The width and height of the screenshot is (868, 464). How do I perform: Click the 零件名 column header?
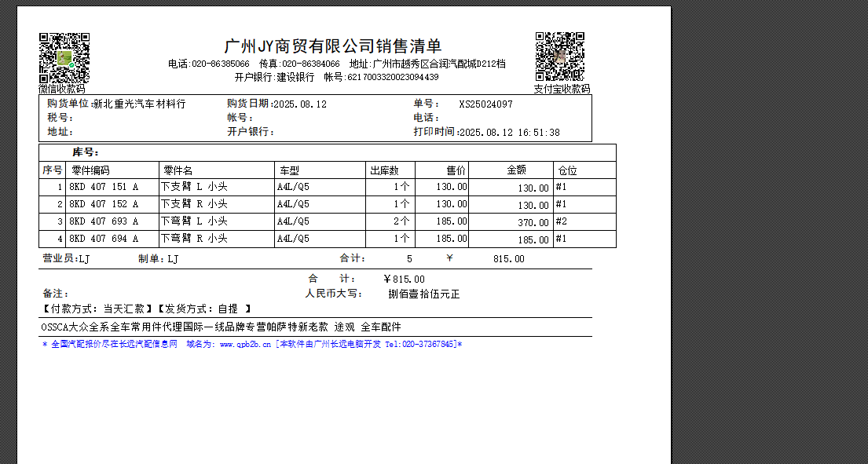(178, 170)
